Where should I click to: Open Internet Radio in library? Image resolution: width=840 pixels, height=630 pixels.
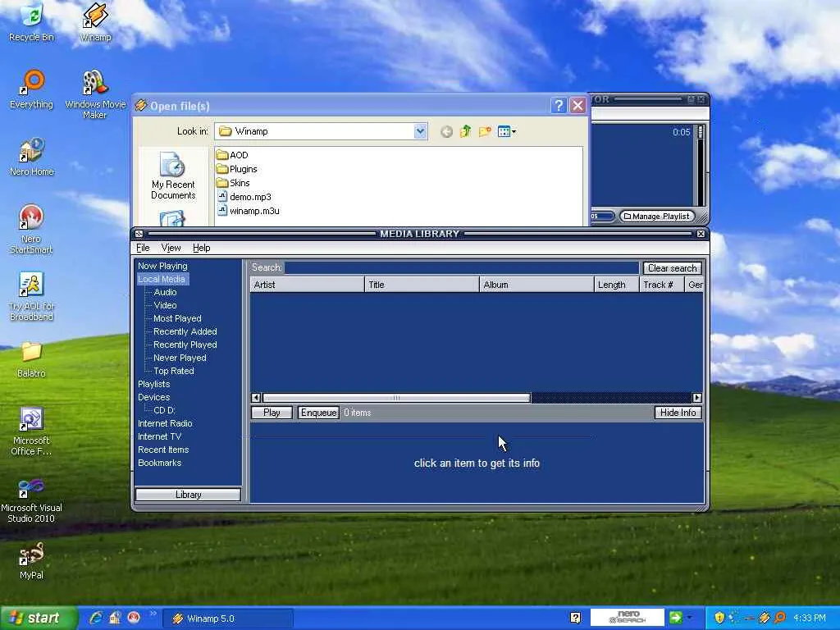(165, 423)
